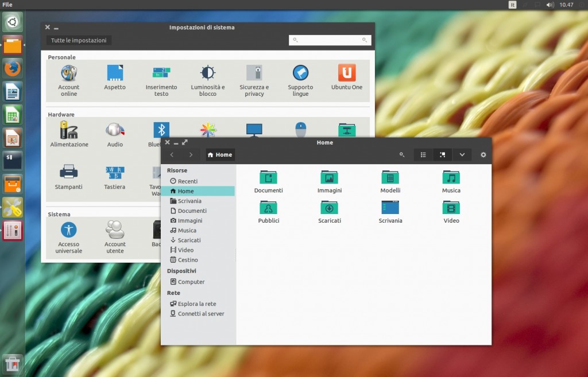The width and height of the screenshot is (588, 377).
Task: Open the gear menu in file manager
Action: tap(483, 155)
